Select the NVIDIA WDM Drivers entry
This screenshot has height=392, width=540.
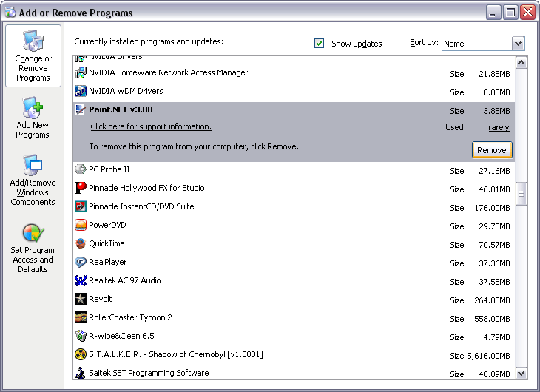pyautogui.click(x=294, y=92)
